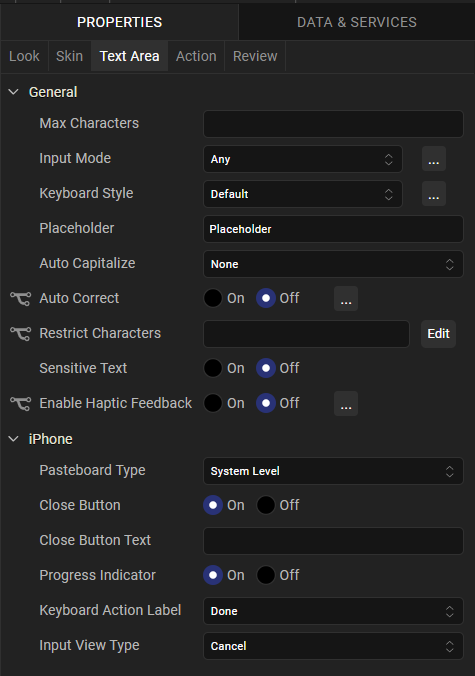
Task: Open the Auto Capitalize dropdown
Action: 333,264
